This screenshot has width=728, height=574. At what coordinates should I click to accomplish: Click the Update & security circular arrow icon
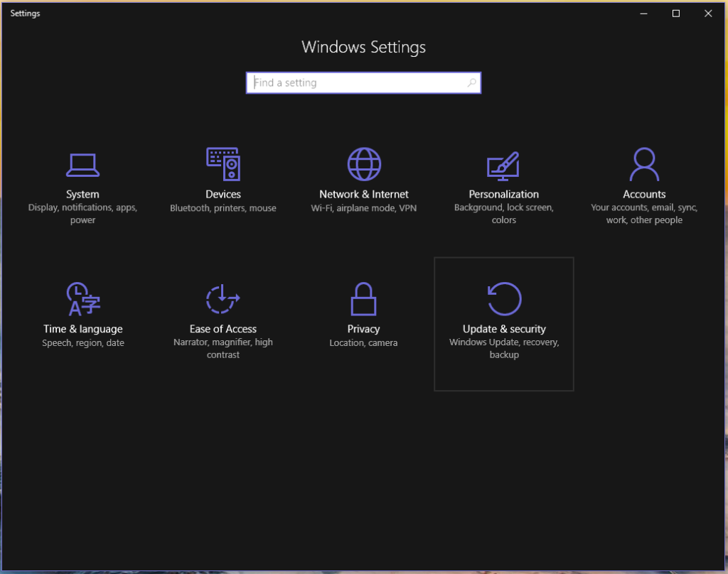point(504,299)
